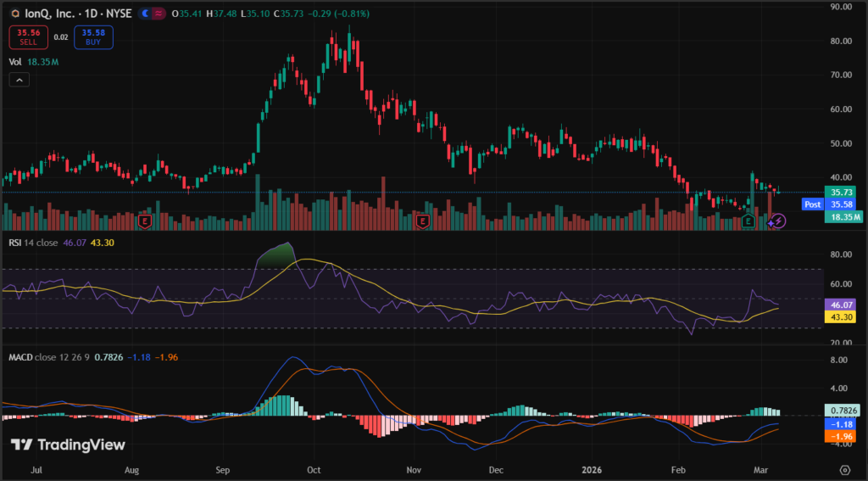
Task: Click the green earnings E marker near March
Action: click(x=748, y=221)
